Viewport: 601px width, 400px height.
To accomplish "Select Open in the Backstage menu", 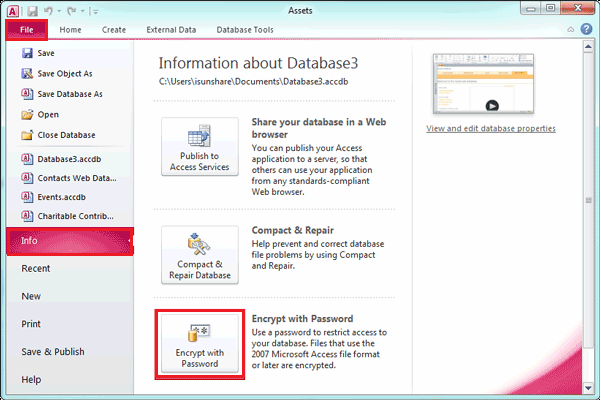I will coord(48,114).
